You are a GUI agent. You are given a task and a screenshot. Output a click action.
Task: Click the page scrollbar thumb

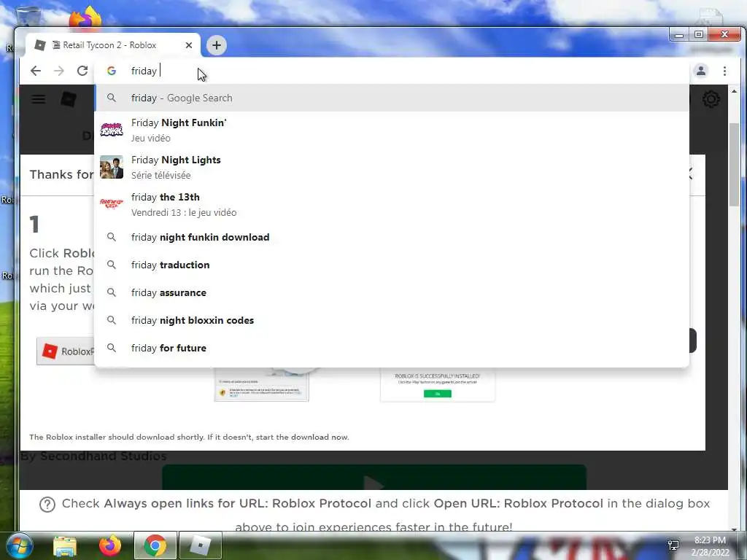734,164
